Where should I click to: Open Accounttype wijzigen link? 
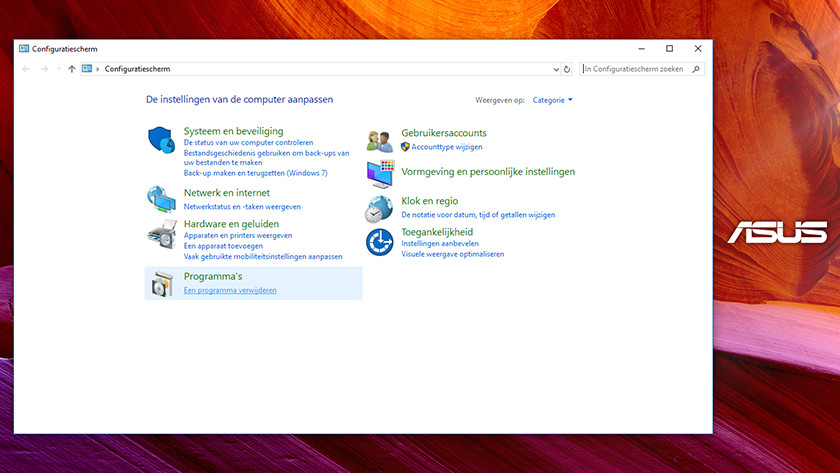click(x=448, y=146)
